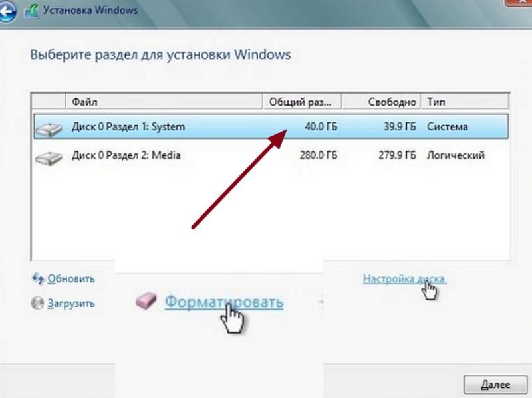Click the 39.9 ГБ free space value
532x398 pixels.
point(400,127)
